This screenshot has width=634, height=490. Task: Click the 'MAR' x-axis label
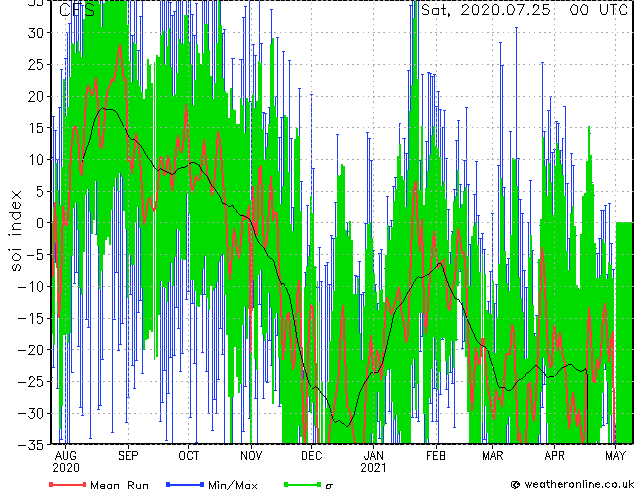(x=493, y=456)
